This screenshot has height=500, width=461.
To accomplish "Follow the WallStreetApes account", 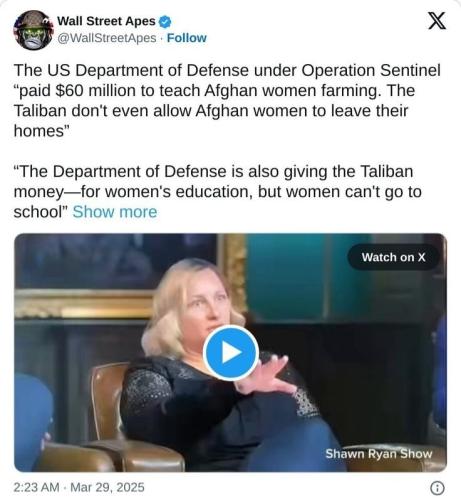I will (x=186, y=38).
